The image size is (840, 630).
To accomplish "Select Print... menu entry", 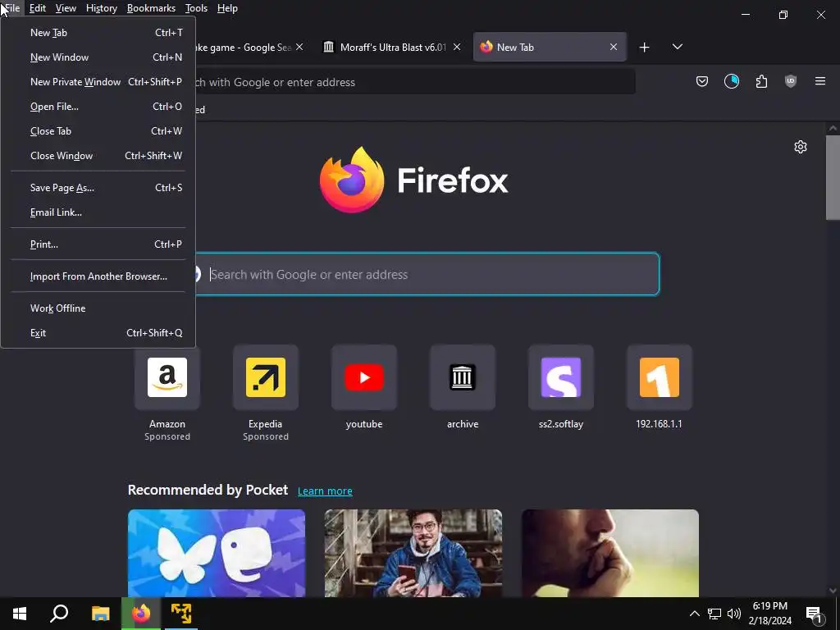I will (x=98, y=244).
